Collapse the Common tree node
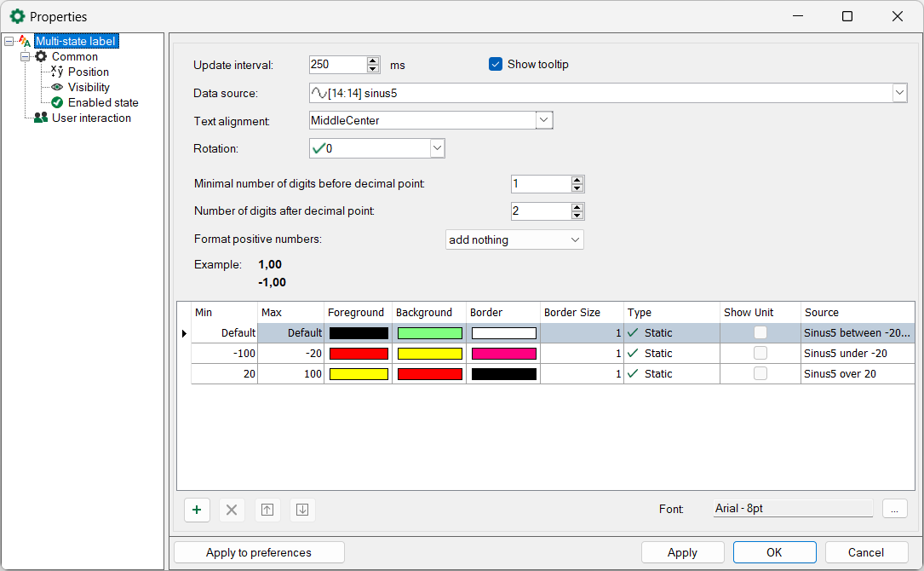This screenshot has height=571, width=924. [x=26, y=56]
